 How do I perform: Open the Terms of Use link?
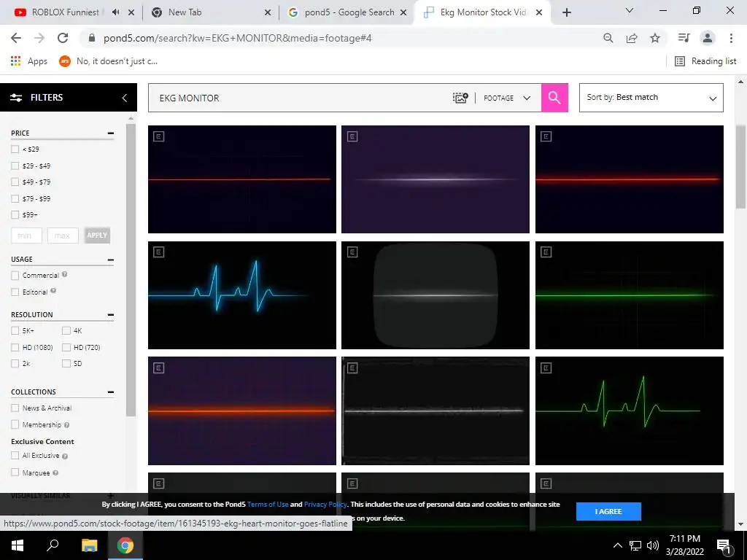coord(268,505)
